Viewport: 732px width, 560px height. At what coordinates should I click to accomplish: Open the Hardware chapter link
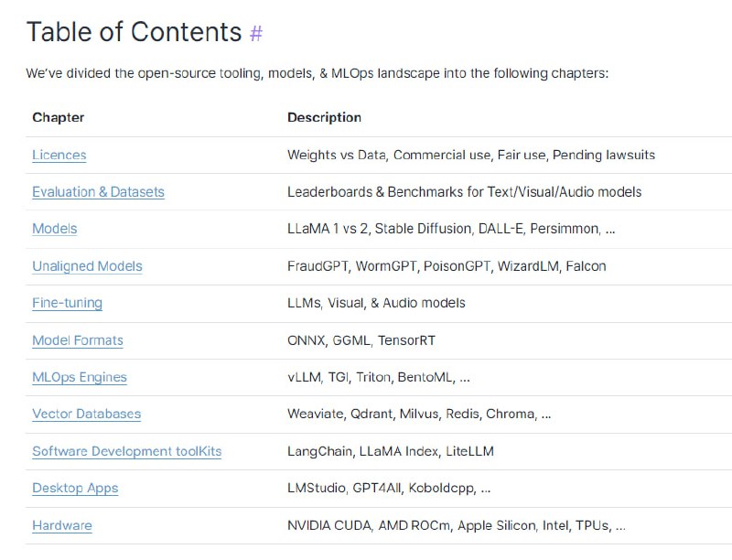[x=62, y=525]
